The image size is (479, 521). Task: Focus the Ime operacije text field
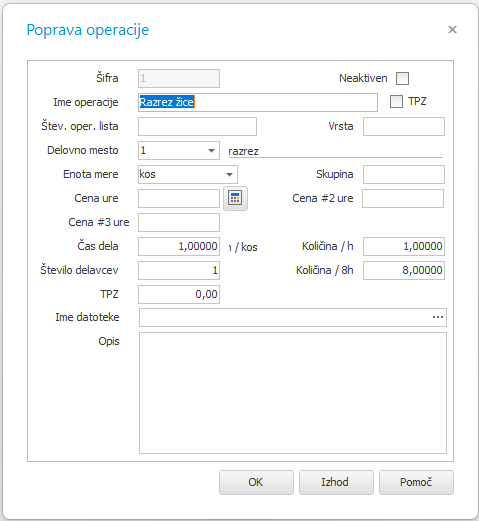tap(258, 102)
